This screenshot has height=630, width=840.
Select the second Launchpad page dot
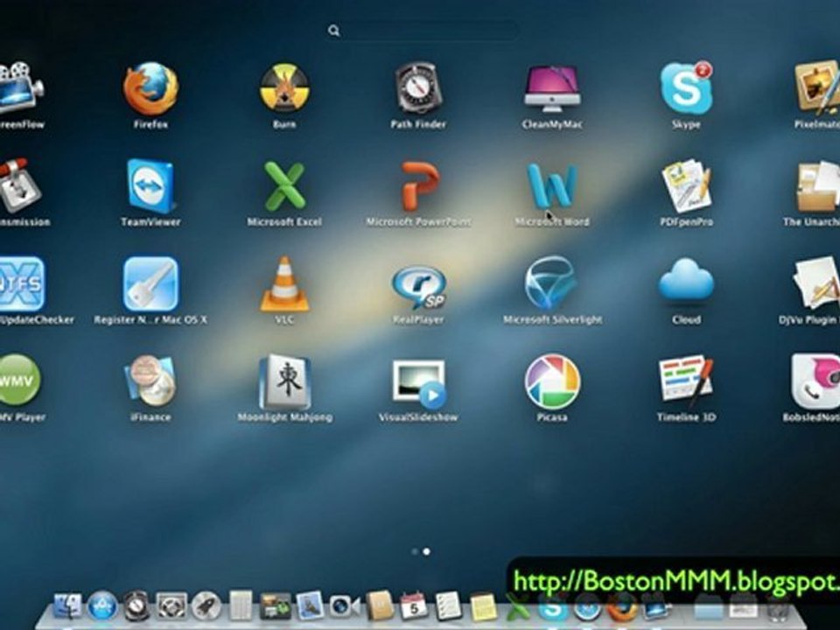click(x=426, y=551)
